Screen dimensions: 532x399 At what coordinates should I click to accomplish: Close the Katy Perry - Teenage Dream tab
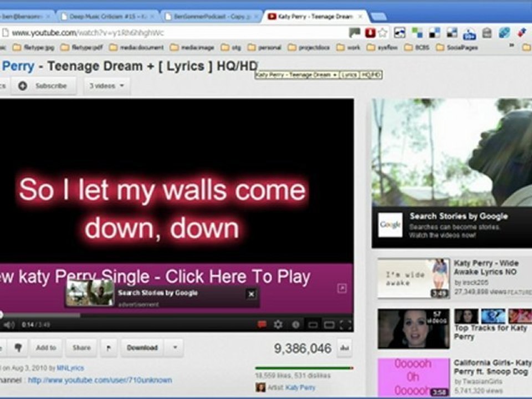pyautogui.click(x=360, y=16)
